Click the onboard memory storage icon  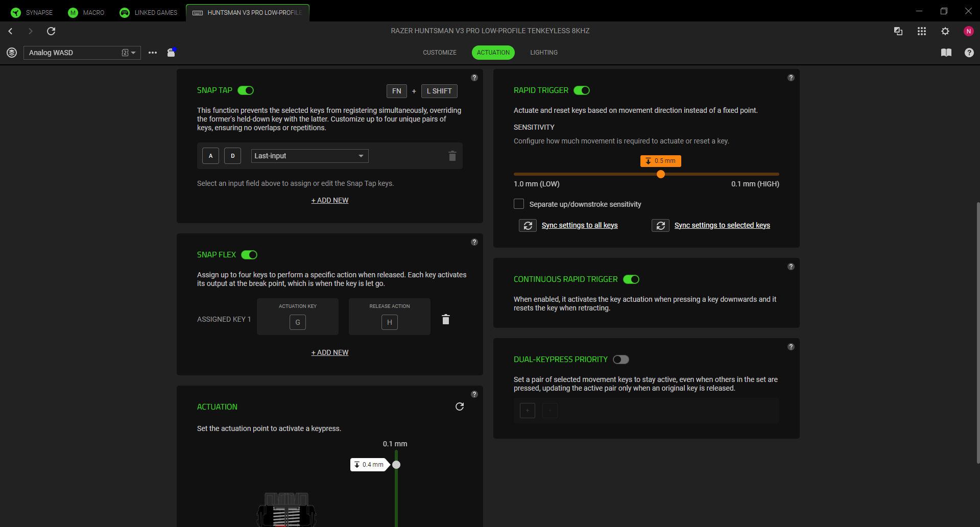172,52
